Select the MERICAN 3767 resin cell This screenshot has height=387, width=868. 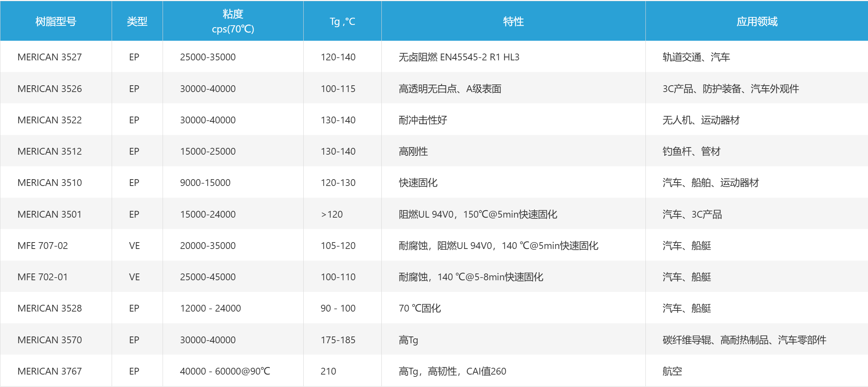point(50,371)
